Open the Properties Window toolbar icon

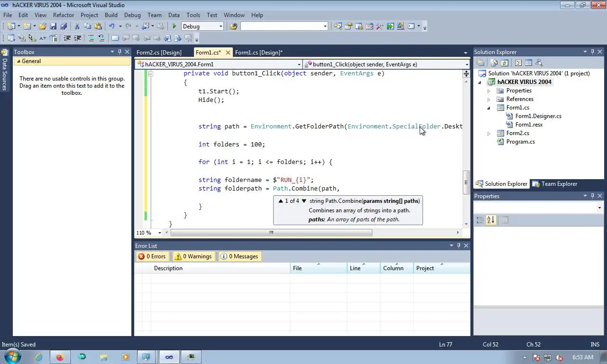point(348,26)
